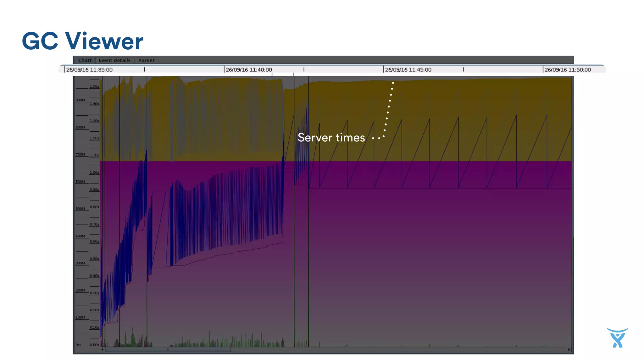The height and width of the screenshot is (362, 644).
Task: Click the 26/09/16 11:50:00 timestamp marker
Action: pos(568,70)
